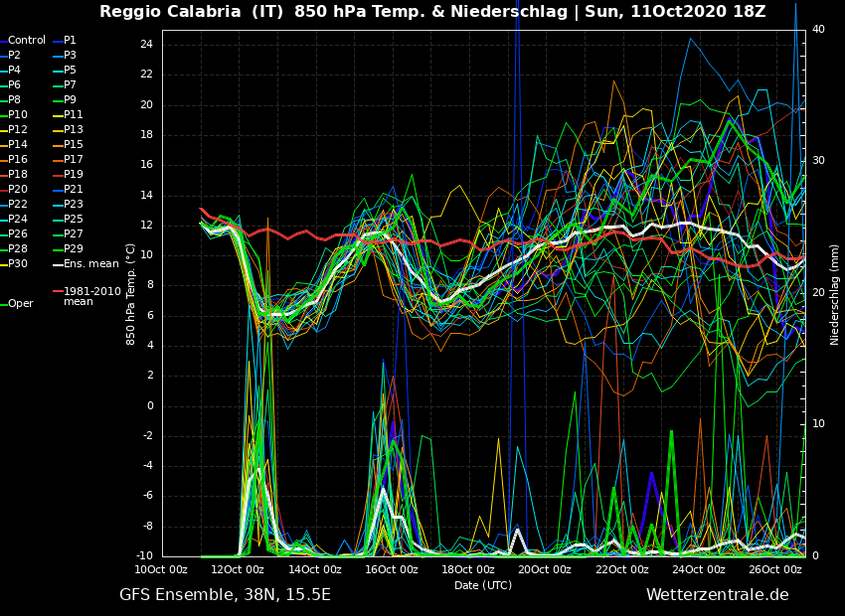This screenshot has height=616, width=845.
Task: Click the 'P16' legend label
Action: click(17, 159)
